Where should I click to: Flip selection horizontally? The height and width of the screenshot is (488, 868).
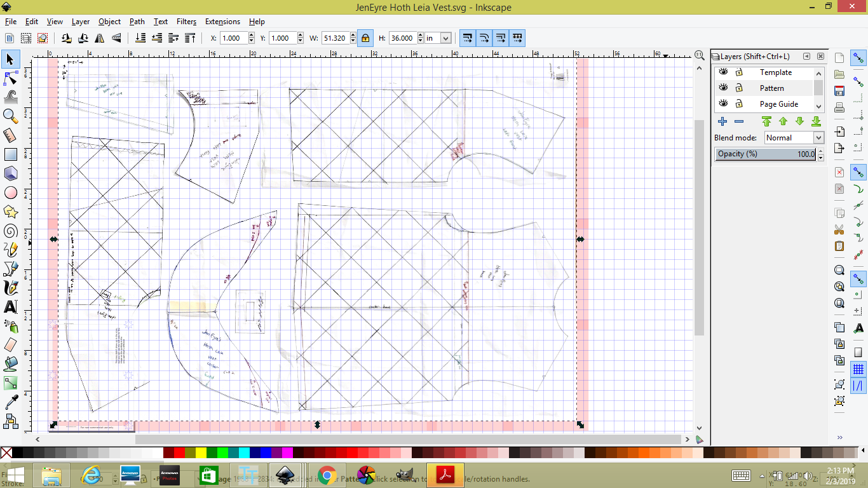click(x=99, y=38)
